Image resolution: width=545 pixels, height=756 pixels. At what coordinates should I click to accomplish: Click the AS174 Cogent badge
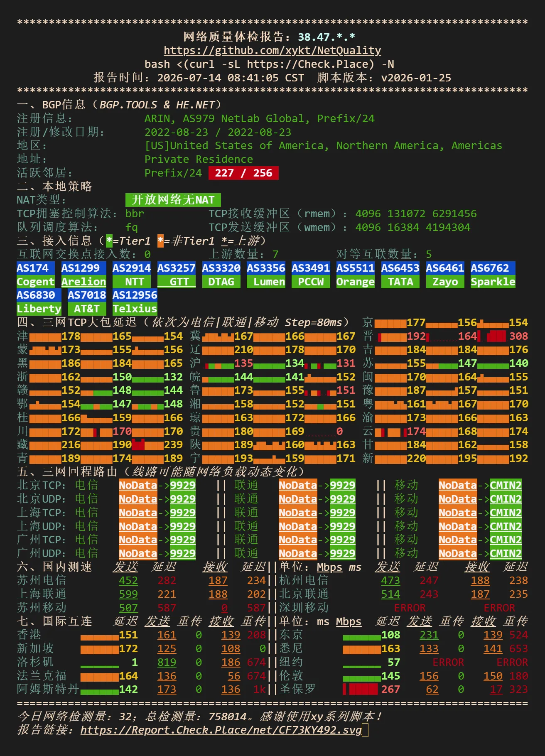(36, 275)
